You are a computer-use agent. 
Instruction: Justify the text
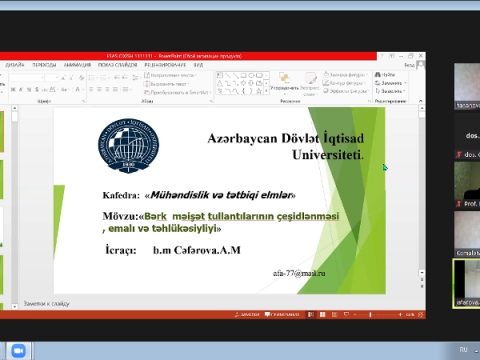pyautogui.click(x=115, y=89)
